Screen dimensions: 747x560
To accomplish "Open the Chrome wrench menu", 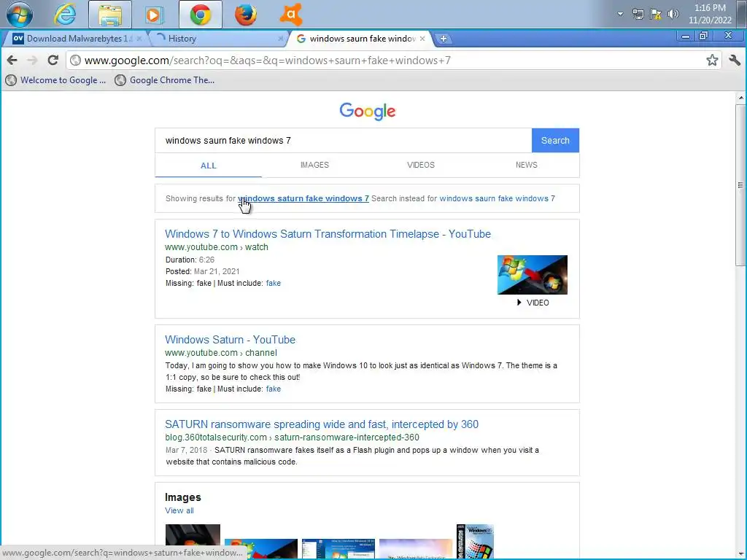I will 734,60.
